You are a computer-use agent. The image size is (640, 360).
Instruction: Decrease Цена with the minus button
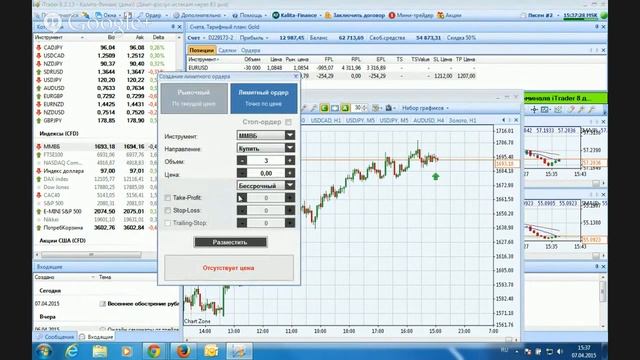[242, 173]
